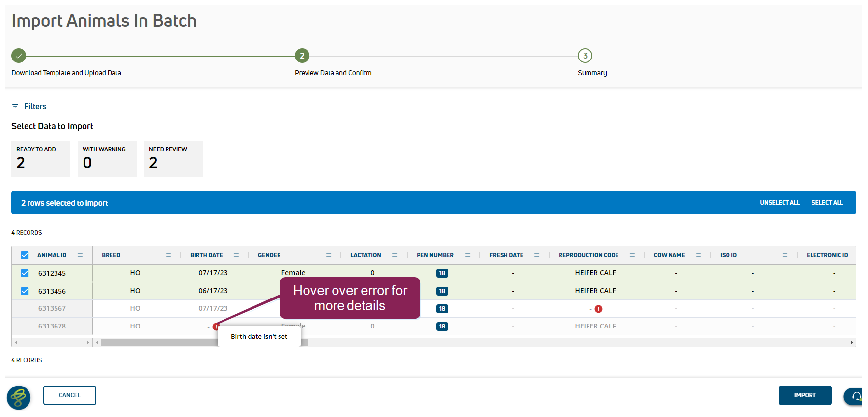Click completed step one checkmark circle
Image resolution: width=868 pixels, height=417 pixels.
(x=19, y=56)
